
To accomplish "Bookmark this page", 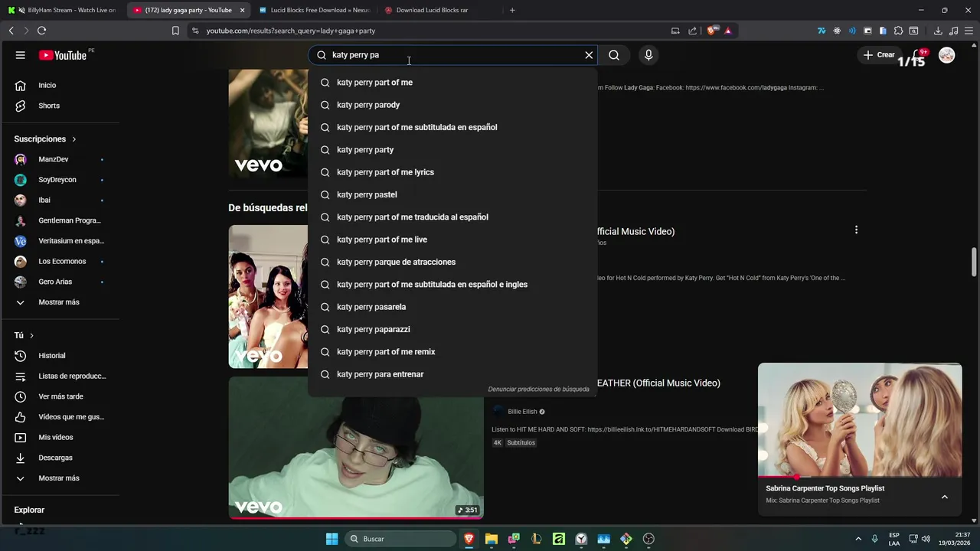I will [175, 31].
